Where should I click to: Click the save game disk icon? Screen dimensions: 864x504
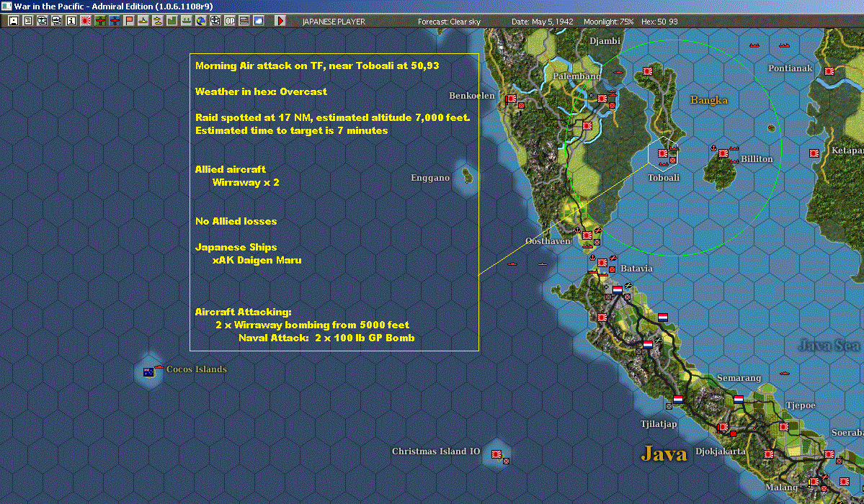tap(14, 21)
